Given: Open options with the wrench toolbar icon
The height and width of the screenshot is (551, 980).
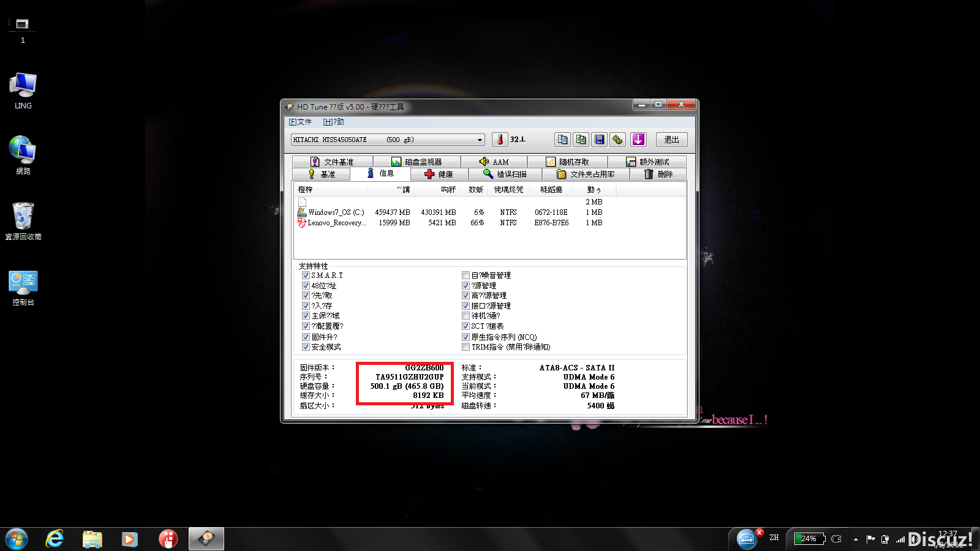Looking at the screenshot, I should pyautogui.click(x=618, y=140).
